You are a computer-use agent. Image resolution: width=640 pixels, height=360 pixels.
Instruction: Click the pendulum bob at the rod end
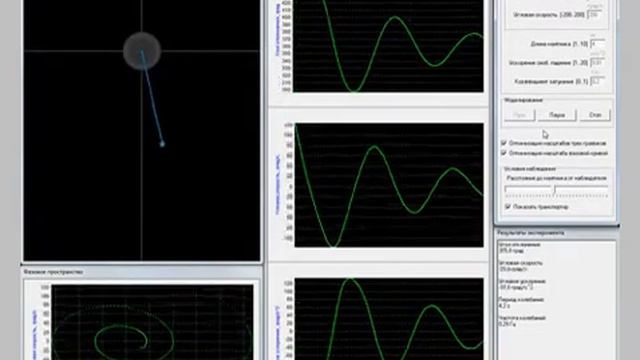click(x=162, y=144)
